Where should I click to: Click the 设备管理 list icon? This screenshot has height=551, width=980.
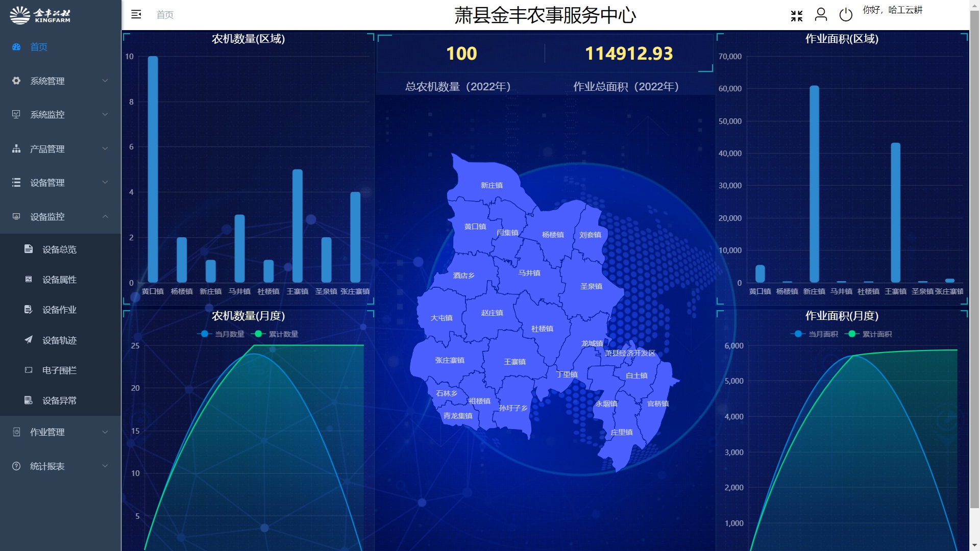16,182
